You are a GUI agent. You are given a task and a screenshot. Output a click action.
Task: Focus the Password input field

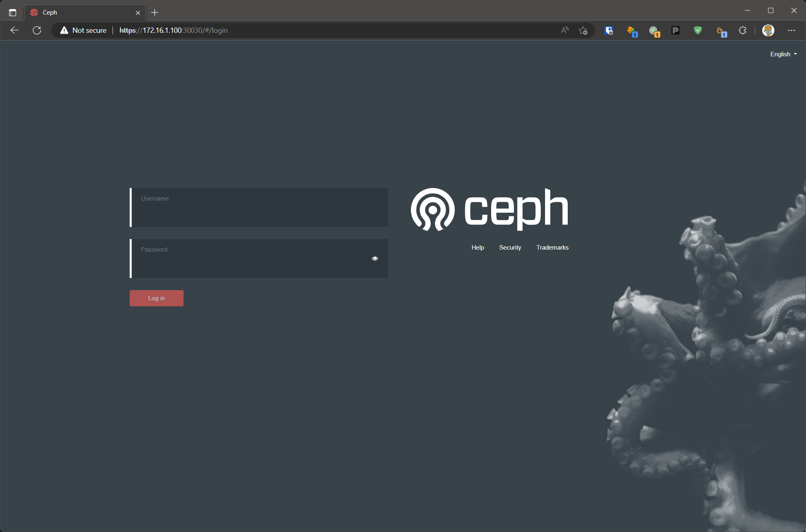[x=259, y=259]
